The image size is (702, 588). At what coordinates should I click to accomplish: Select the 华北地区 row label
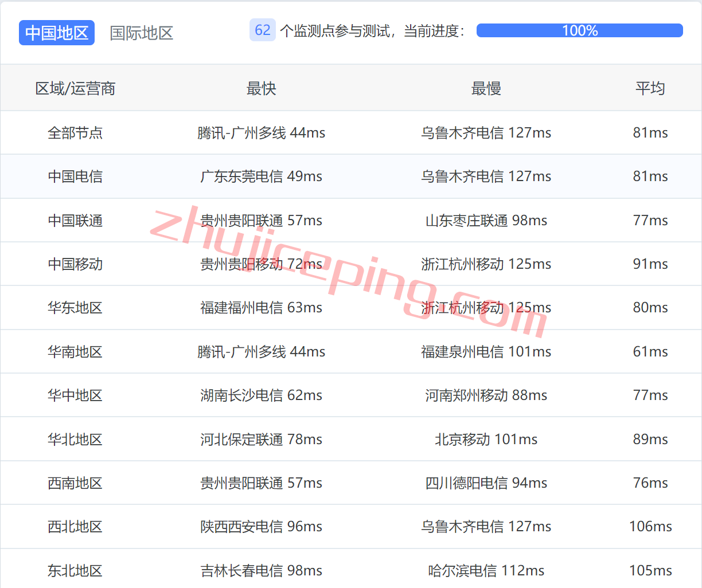75,440
